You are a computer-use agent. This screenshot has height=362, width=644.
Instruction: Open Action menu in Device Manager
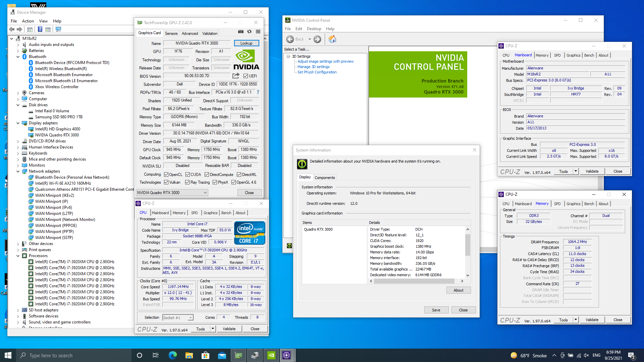point(28,21)
